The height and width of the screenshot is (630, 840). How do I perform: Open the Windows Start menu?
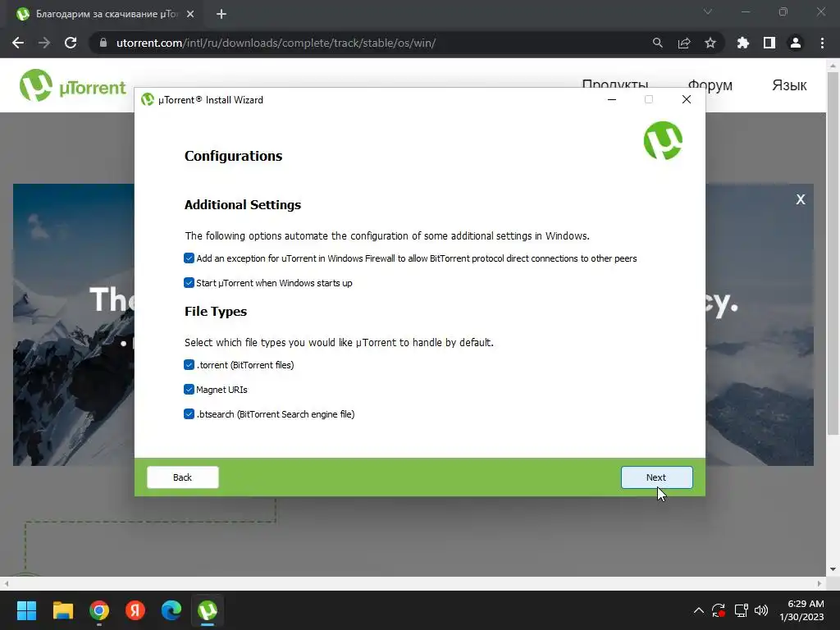26,610
